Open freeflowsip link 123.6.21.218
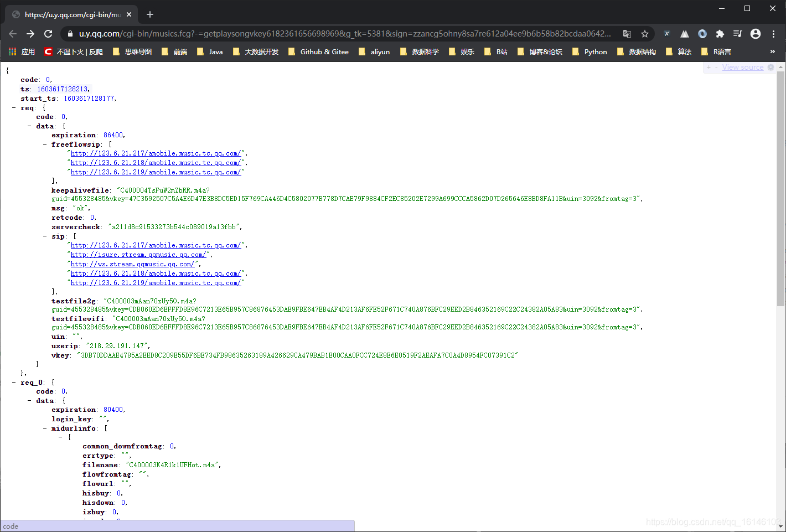This screenshot has width=786, height=532. [156, 163]
